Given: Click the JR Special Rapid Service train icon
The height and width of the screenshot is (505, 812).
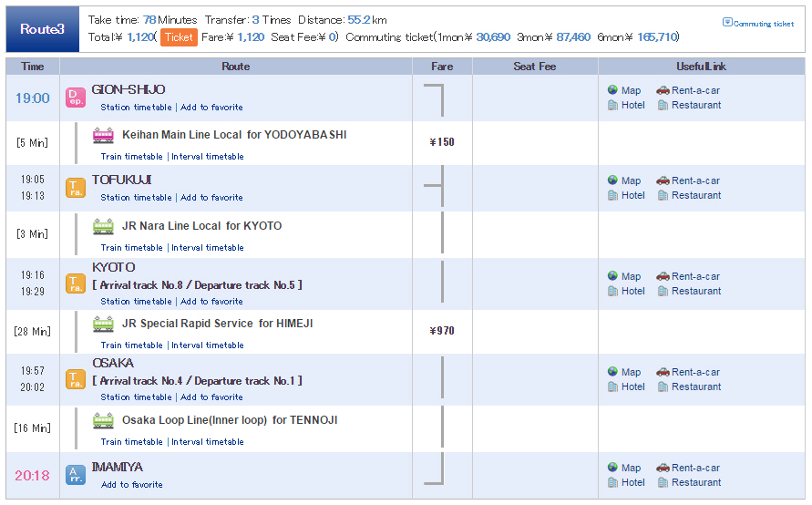Looking at the screenshot, I should tap(103, 324).
